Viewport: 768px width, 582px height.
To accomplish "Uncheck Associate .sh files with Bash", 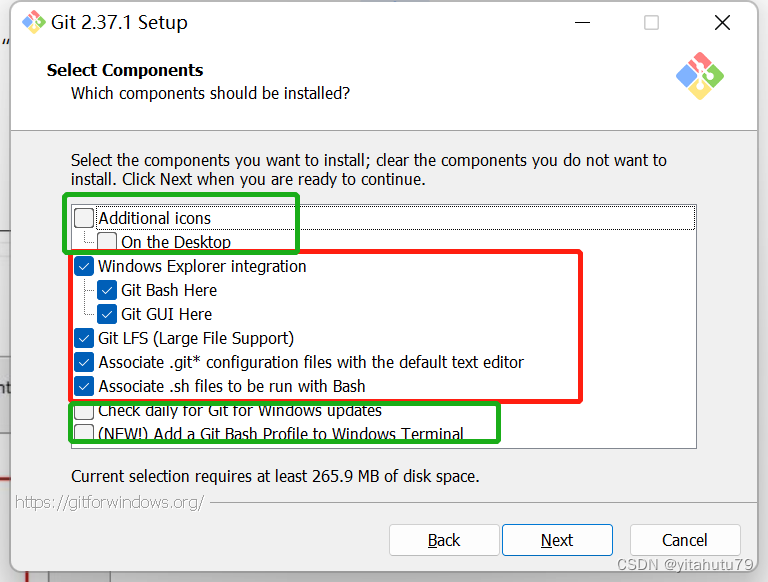I will (x=85, y=386).
